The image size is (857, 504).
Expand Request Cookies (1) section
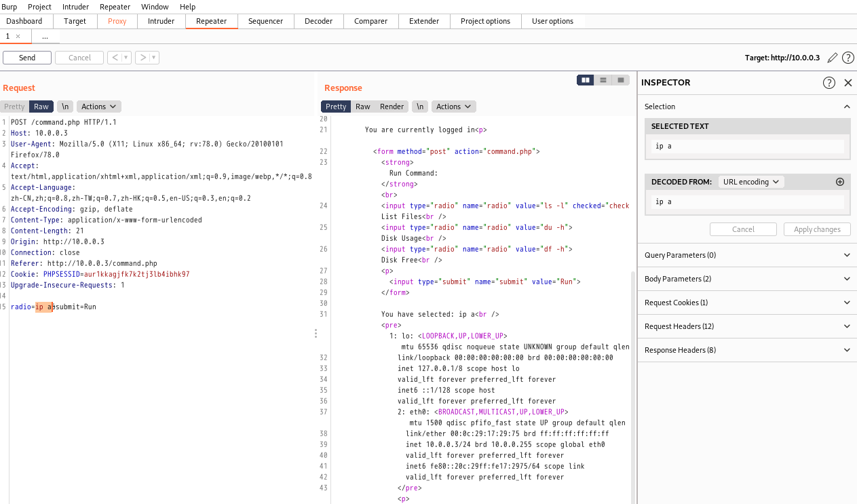(747, 303)
